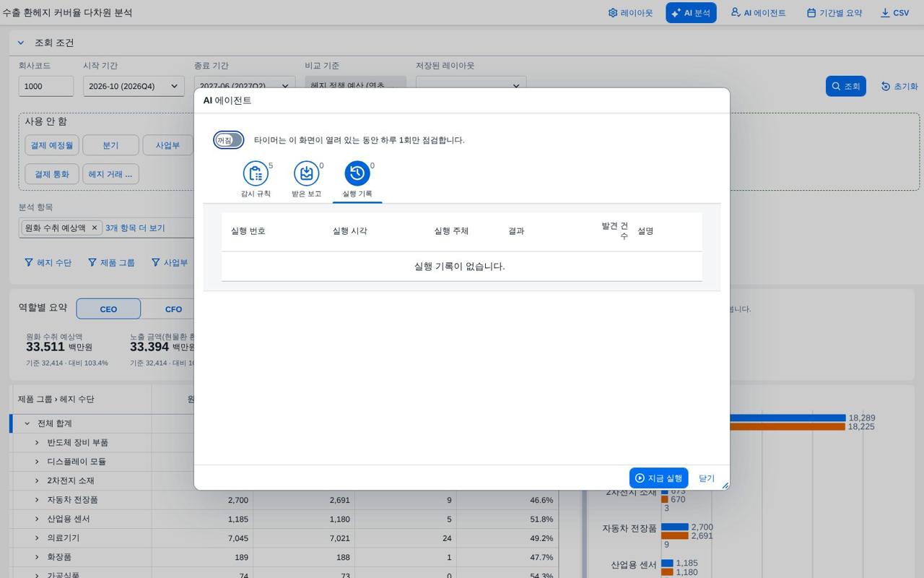The height and width of the screenshot is (578, 924).
Task: Select the 분기 dimension chip
Action: tap(110, 145)
